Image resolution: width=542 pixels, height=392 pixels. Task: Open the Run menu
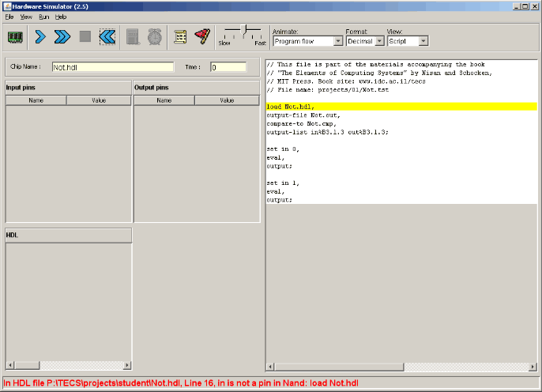pyautogui.click(x=43, y=17)
